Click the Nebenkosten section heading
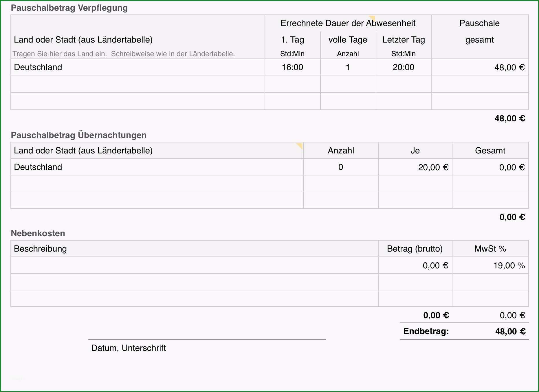539x392 pixels. [38, 233]
